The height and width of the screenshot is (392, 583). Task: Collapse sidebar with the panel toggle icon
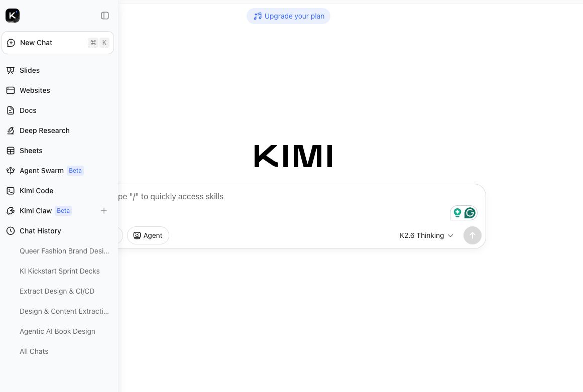tap(105, 16)
